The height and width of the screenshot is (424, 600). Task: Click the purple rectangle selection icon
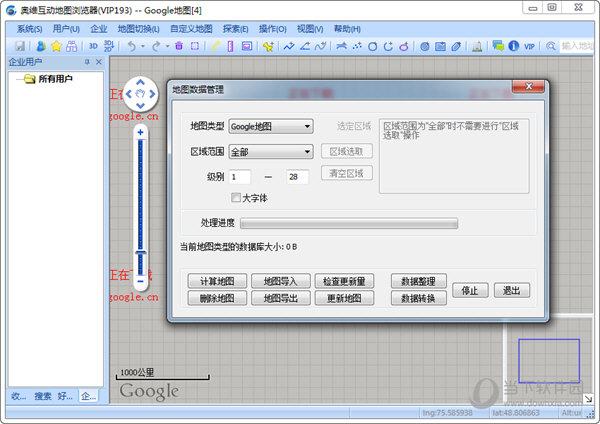pos(195,46)
